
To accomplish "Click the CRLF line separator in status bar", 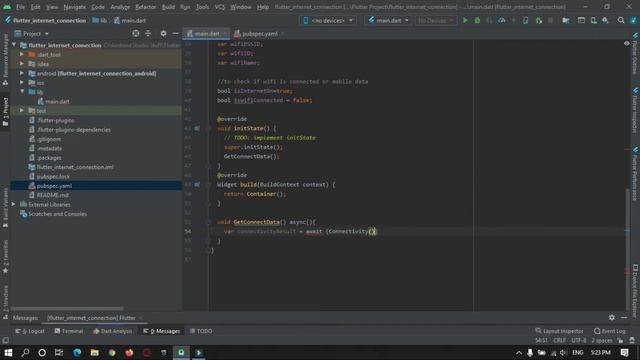I will pos(559,340).
